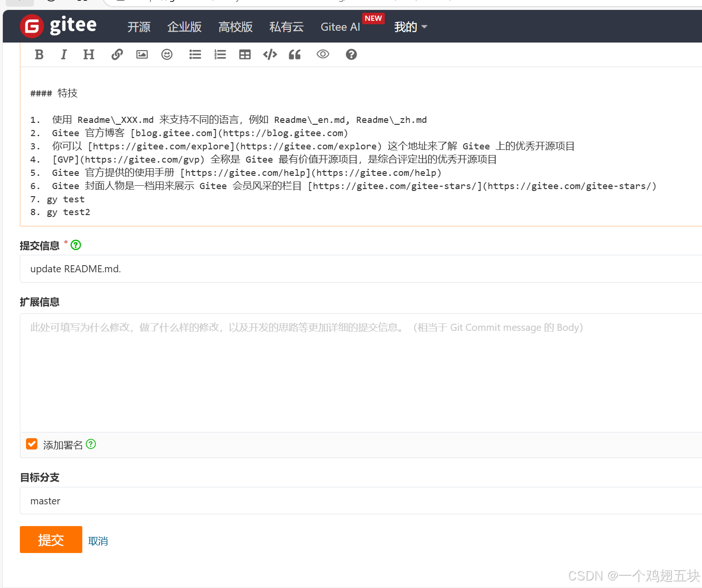Insert an image via picture icon
The image size is (702, 588).
coord(142,54)
